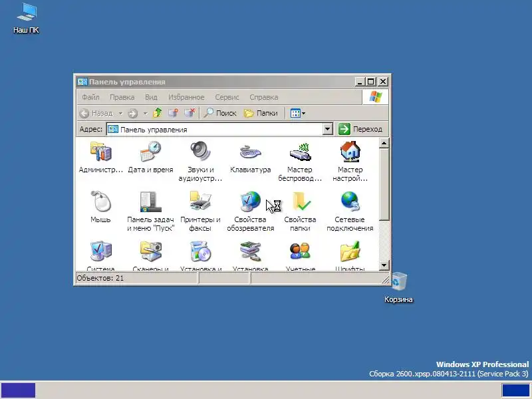Open Установка оборудования hardware icon
Image resolution: width=532 pixels, height=399 pixels.
[251, 251]
